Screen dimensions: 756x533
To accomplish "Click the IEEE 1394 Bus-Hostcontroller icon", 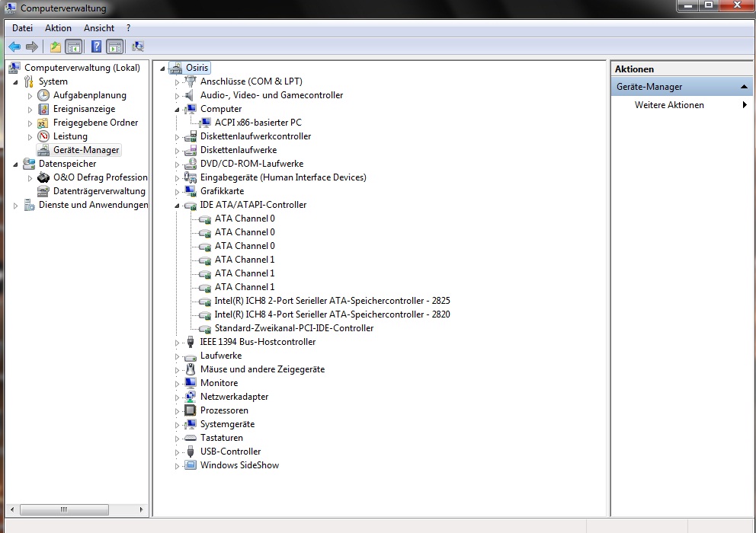I will coord(191,342).
